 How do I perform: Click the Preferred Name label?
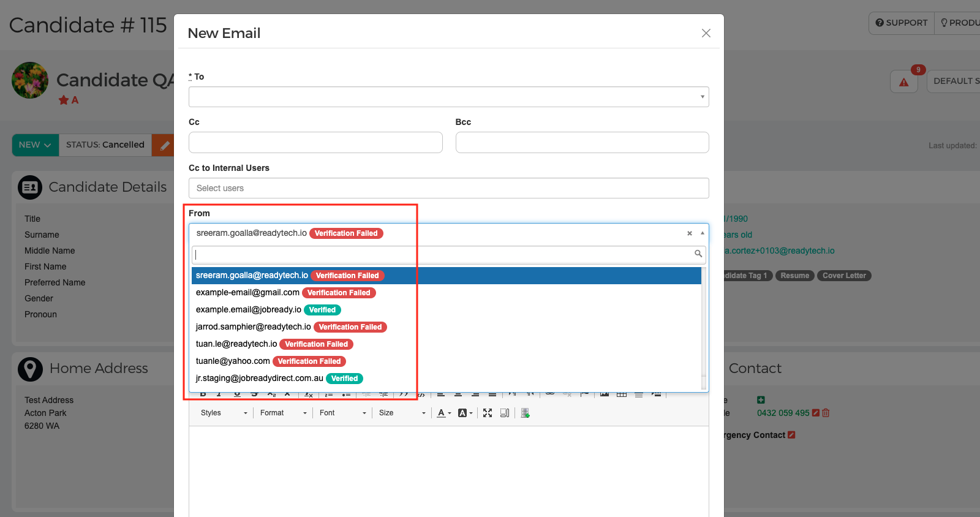click(55, 282)
